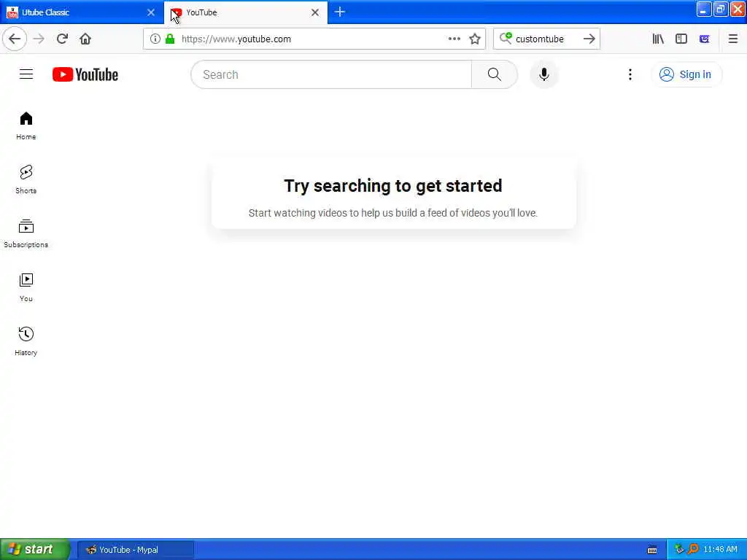
Task: Toggle the browser sidebar view
Action: tap(681, 39)
